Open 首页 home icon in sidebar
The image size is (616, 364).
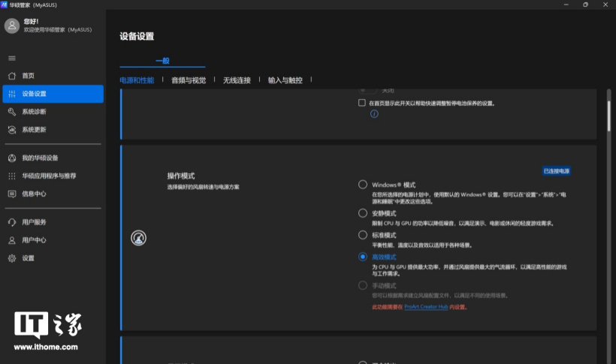click(x=12, y=76)
